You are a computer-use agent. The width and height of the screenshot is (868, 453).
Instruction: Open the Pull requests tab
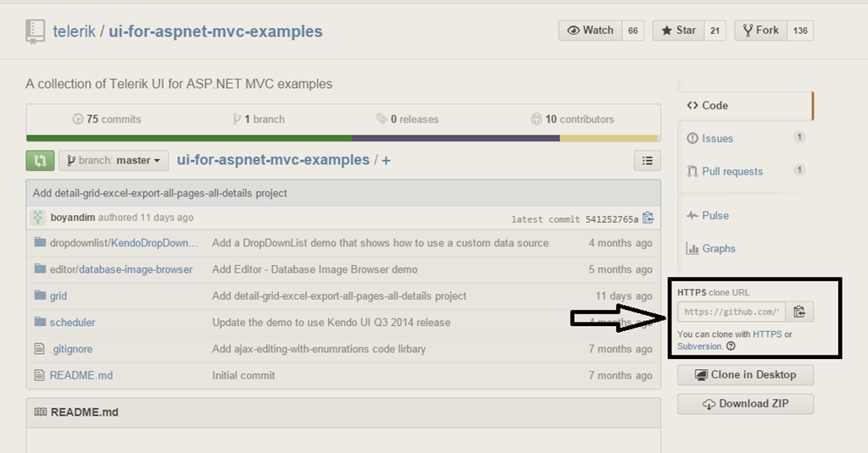point(732,172)
